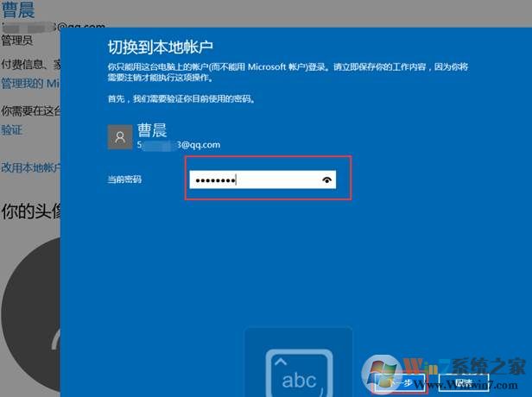Click the current password input field
This screenshot has height=397, width=532.
pyautogui.click(x=263, y=180)
